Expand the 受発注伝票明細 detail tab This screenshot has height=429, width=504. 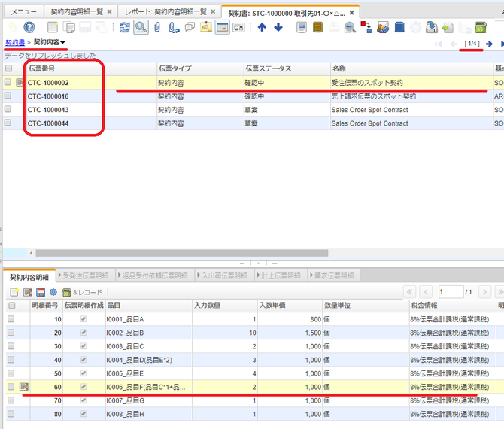tap(83, 275)
